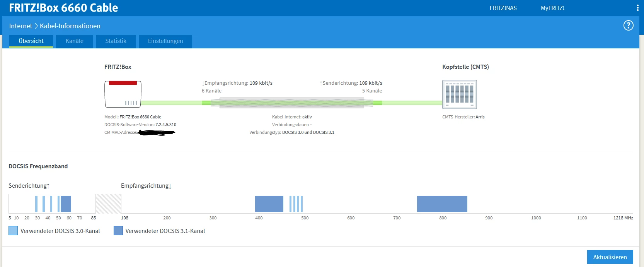The height and width of the screenshot is (267, 644).
Task: Click the CM MAC-Adresse label
Action: (x=121, y=132)
